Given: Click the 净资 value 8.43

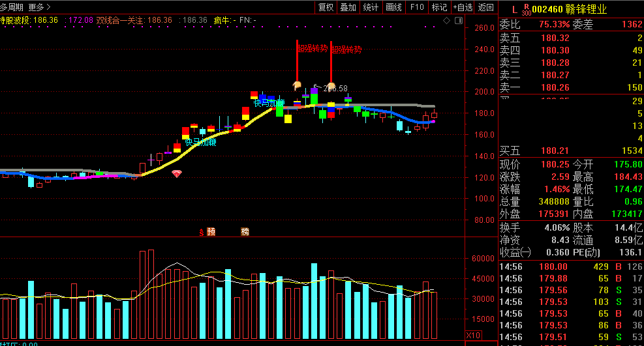Looking at the screenshot, I should [x=560, y=240].
